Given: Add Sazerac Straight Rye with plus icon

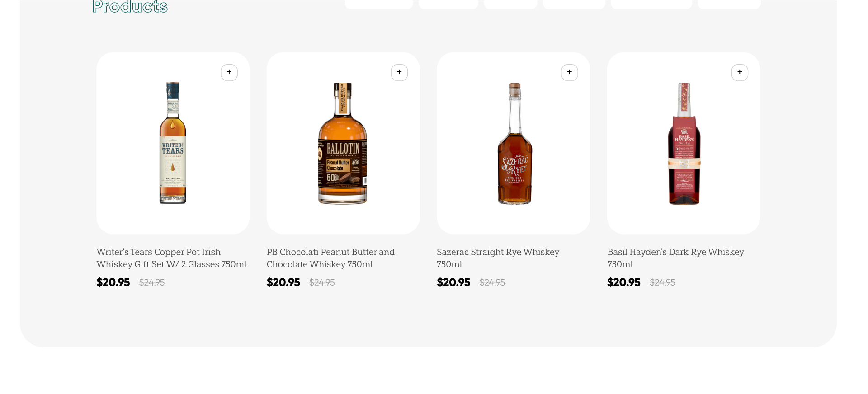Looking at the screenshot, I should point(569,72).
